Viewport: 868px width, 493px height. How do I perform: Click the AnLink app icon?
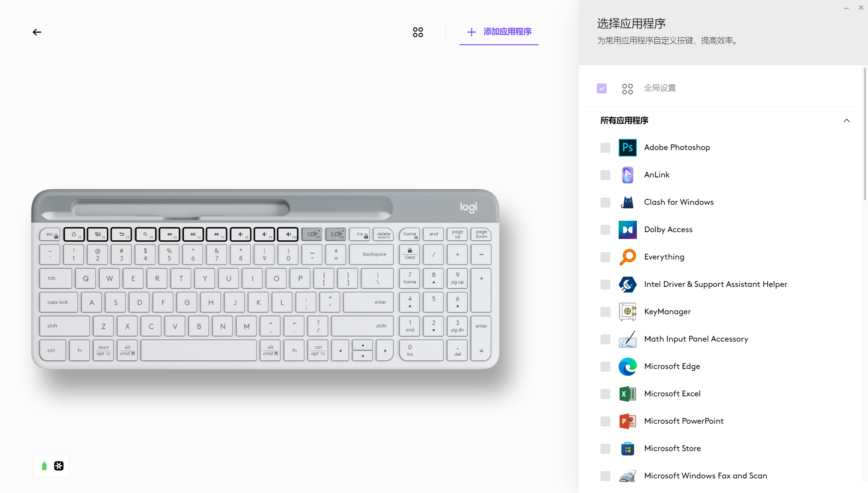[628, 175]
